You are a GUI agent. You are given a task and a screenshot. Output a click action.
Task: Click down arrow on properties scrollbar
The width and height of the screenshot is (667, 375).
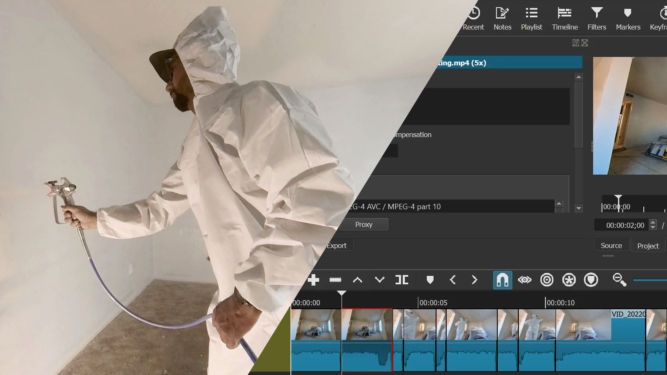(x=579, y=208)
